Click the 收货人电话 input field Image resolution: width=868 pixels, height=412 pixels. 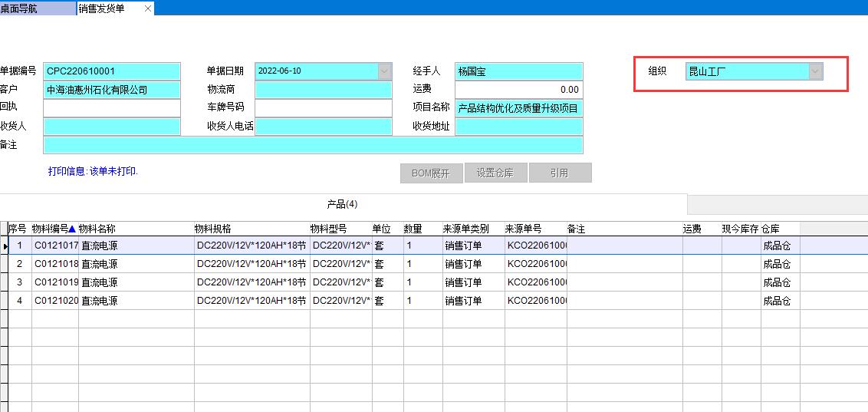323,127
